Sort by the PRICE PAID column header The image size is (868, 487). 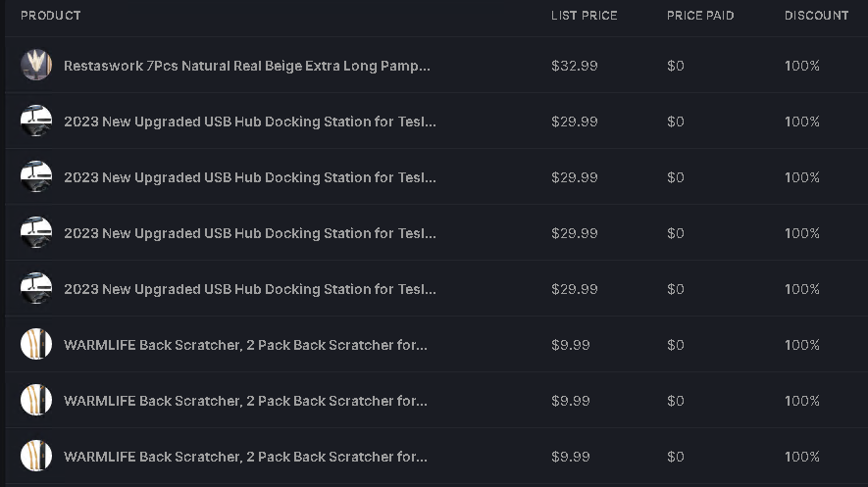coord(700,16)
